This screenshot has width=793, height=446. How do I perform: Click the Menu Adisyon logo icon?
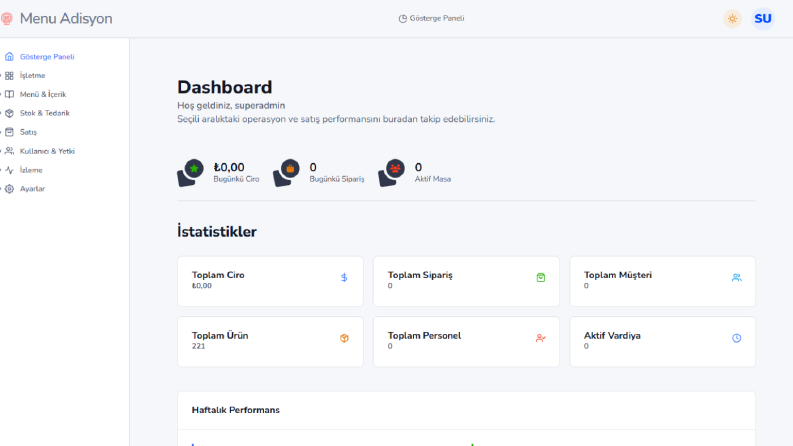click(x=7, y=19)
